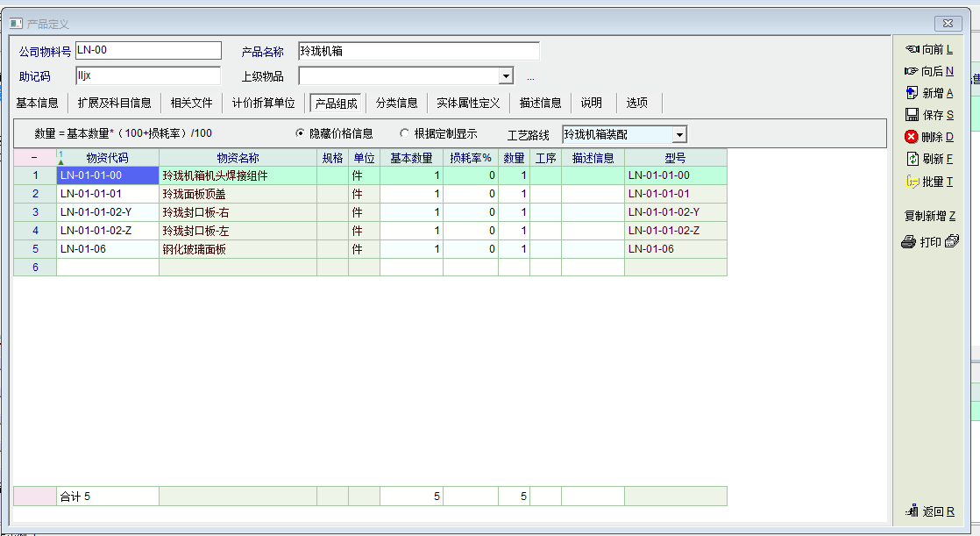The width and height of the screenshot is (980, 536).
Task: Click the 返回 return icon
Action: click(x=913, y=511)
